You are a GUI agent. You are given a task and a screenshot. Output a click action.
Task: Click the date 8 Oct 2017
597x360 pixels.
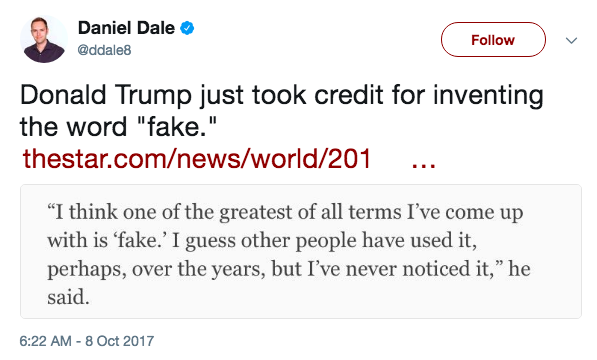pyautogui.click(x=120, y=341)
